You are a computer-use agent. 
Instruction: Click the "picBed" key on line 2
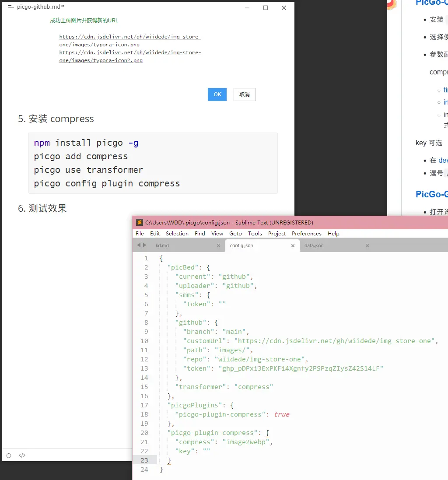[183, 267]
